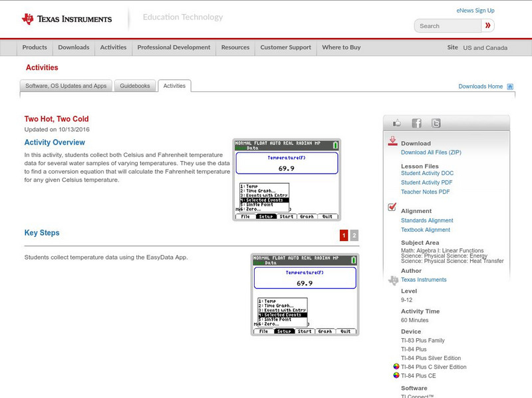This screenshot has width=532, height=398.
Task: Click the Activity Overview calculator screenshot
Action: click(287, 180)
